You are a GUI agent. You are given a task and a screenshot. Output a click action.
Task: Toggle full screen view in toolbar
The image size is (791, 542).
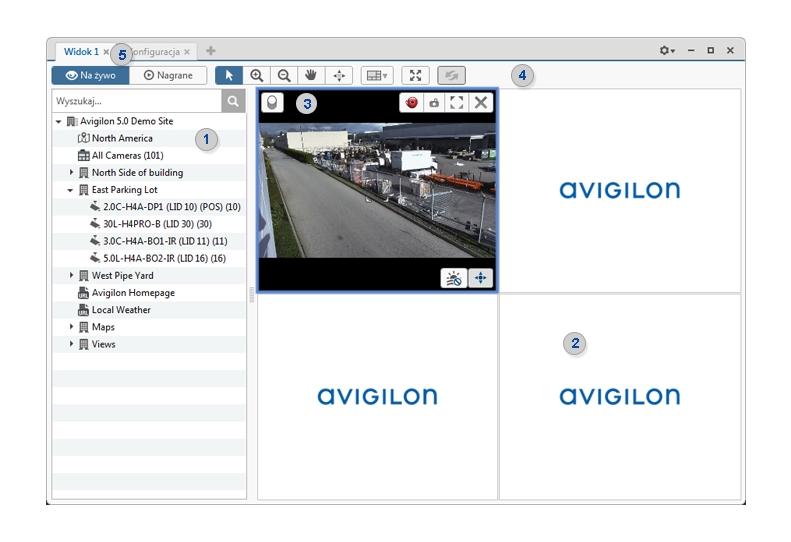415,75
